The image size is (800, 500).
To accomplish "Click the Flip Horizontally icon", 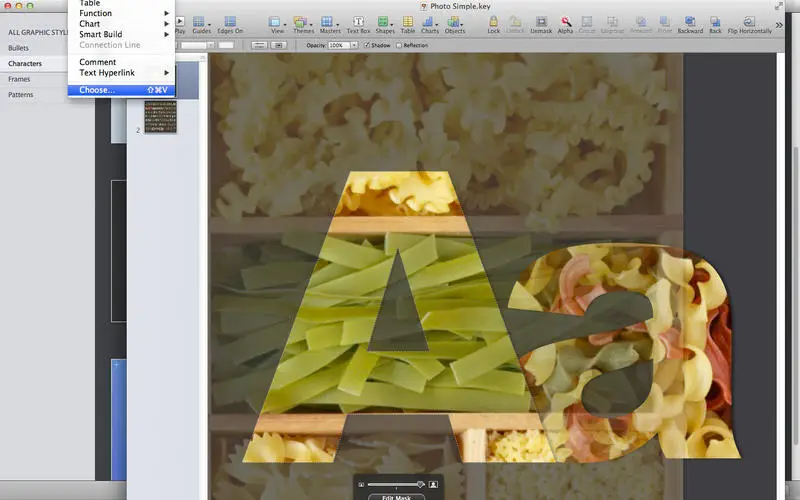I will point(749,24).
